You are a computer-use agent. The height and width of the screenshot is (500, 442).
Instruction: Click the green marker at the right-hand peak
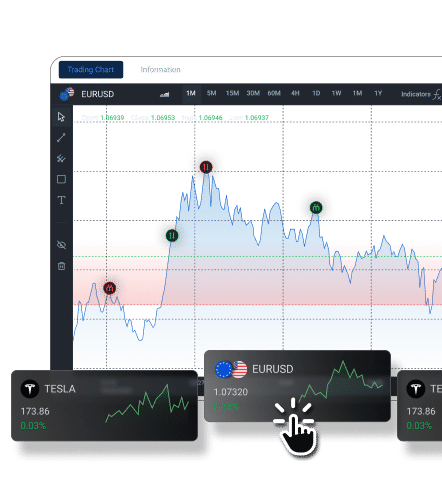[x=316, y=208]
